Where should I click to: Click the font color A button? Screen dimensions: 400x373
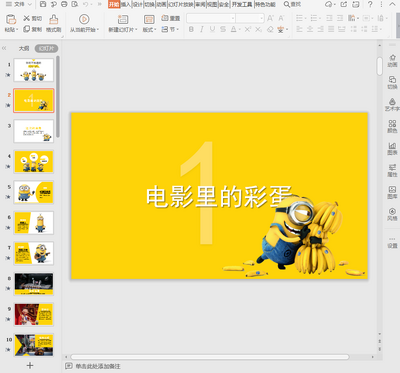tap(234, 29)
